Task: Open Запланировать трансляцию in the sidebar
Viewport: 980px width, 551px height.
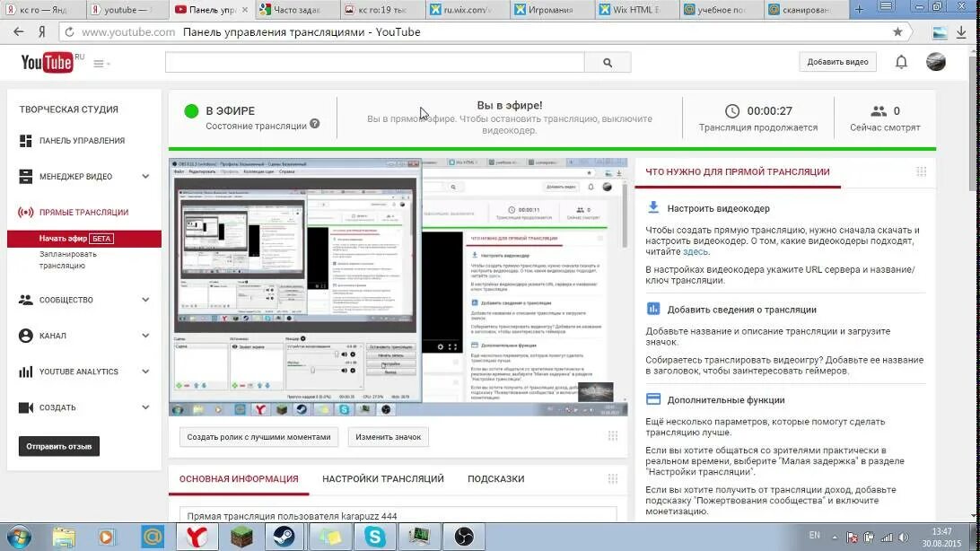Action: tap(67, 260)
